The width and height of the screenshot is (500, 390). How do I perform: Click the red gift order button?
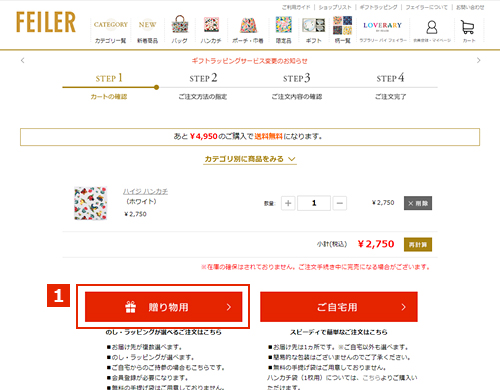point(163,307)
